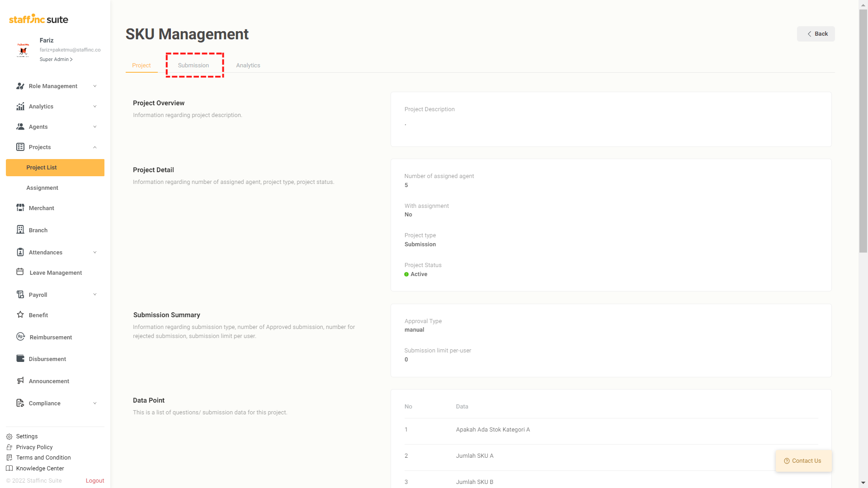
Task: Click the Disbursement wallet icon
Action: coord(20,358)
